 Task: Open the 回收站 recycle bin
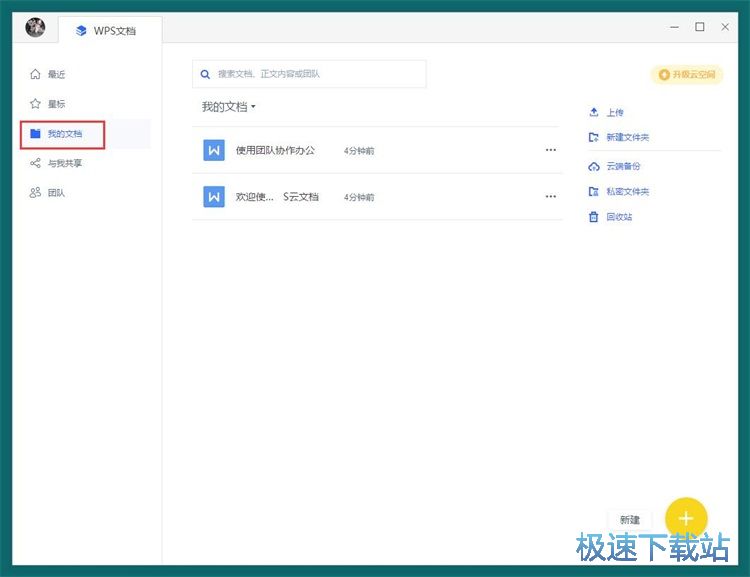click(619, 217)
